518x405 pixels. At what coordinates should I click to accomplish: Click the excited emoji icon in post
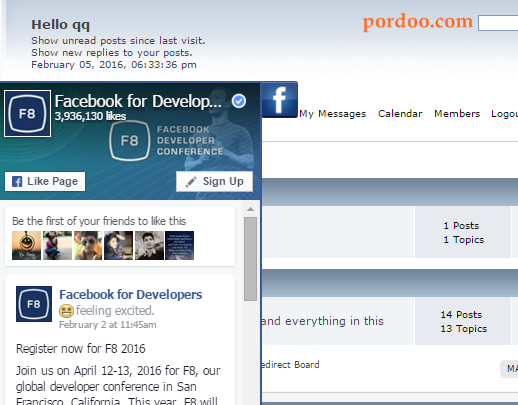[x=66, y=311]
